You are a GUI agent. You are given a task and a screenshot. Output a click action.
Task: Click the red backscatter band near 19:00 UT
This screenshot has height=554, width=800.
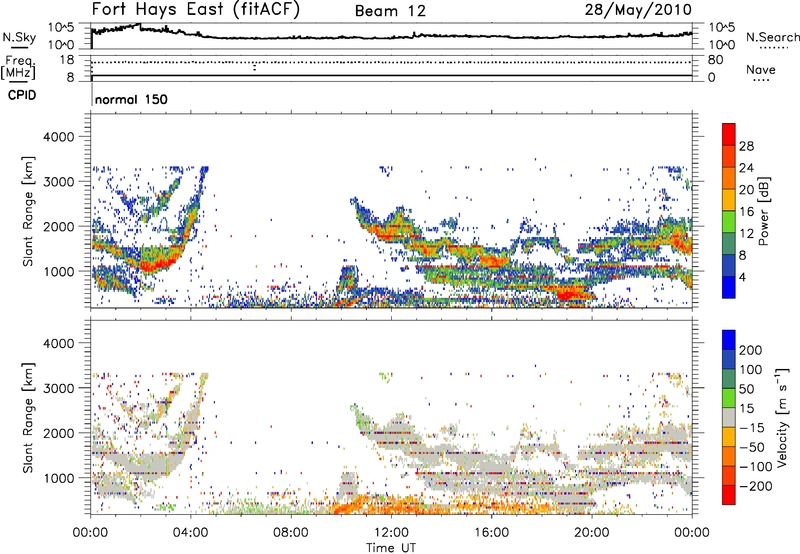570,294
